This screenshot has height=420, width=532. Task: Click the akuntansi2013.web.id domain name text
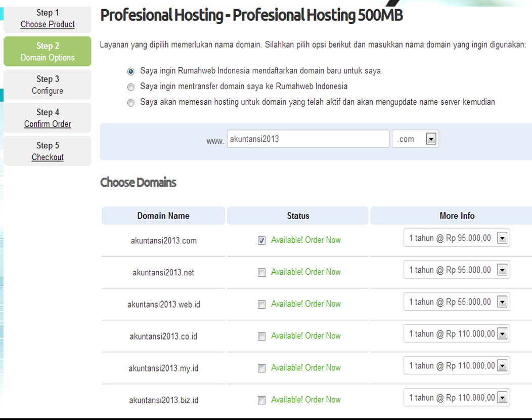point(163,305)
